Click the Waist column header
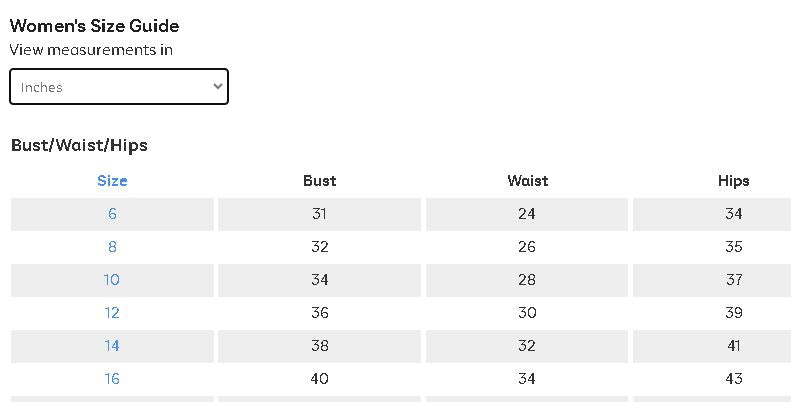 pos(527,181)
